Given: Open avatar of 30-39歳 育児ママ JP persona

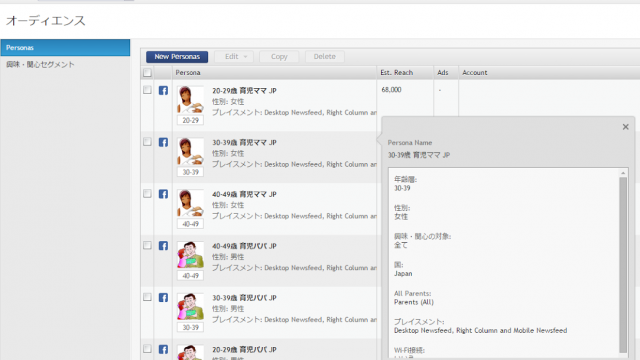Looking at the screenshot, I should 190,152.
